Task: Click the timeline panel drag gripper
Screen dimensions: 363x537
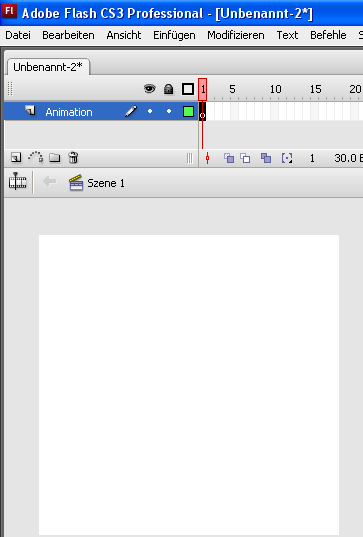Action: 10,89
